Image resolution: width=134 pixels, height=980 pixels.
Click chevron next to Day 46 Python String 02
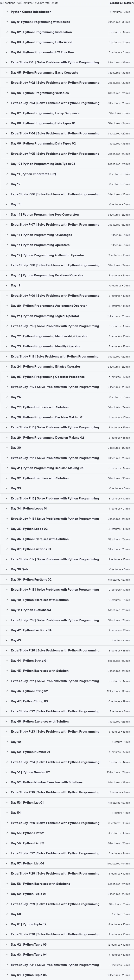pyautogui.click(x=7, y=691)
